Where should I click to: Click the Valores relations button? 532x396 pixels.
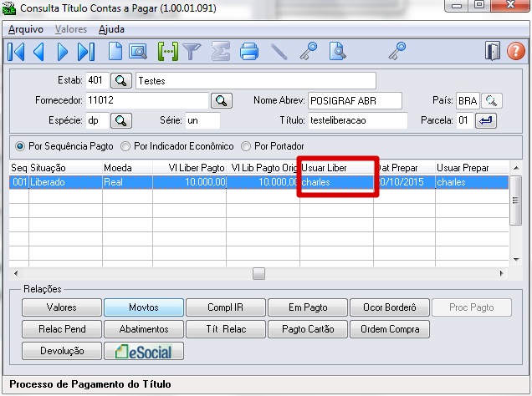click(62, 307)
